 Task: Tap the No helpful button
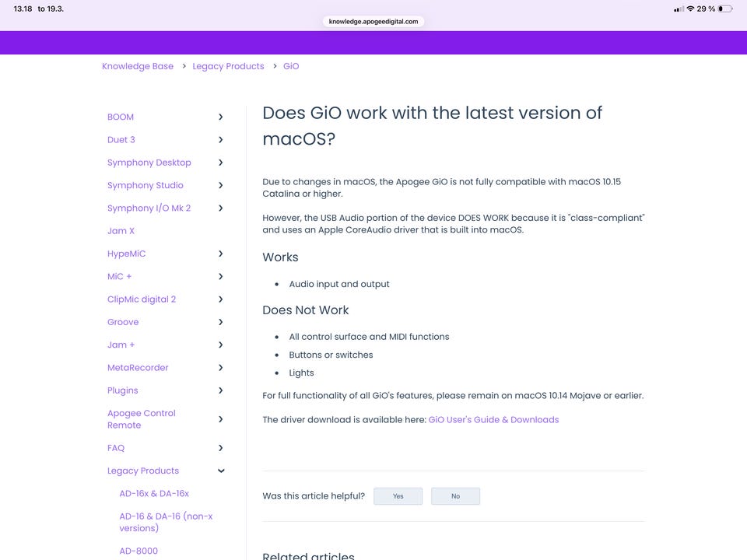point(455,496)
